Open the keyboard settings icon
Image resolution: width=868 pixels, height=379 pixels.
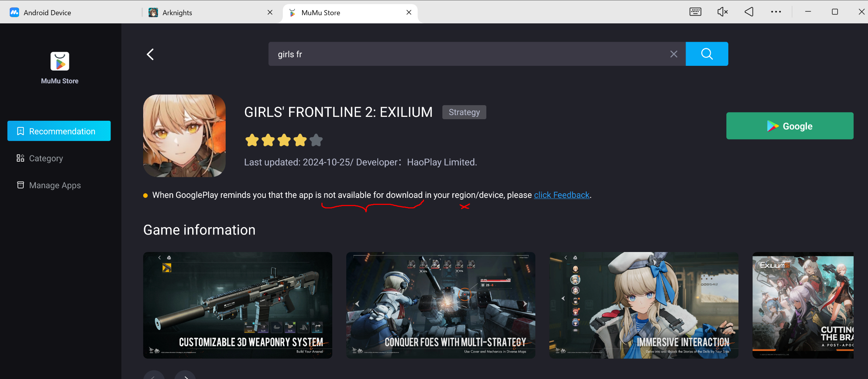(x=695, y=12)
